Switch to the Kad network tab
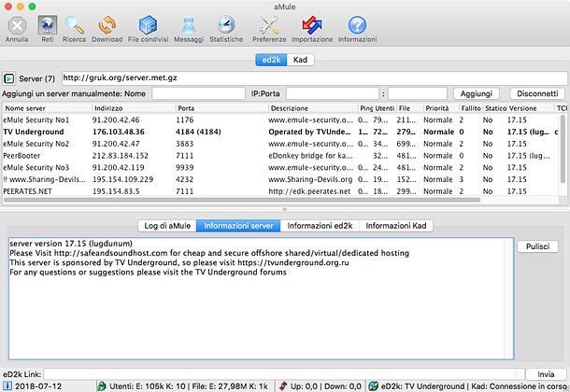This screenshot has width=570, height=392. pyautogui.click(x=300, y=60)
